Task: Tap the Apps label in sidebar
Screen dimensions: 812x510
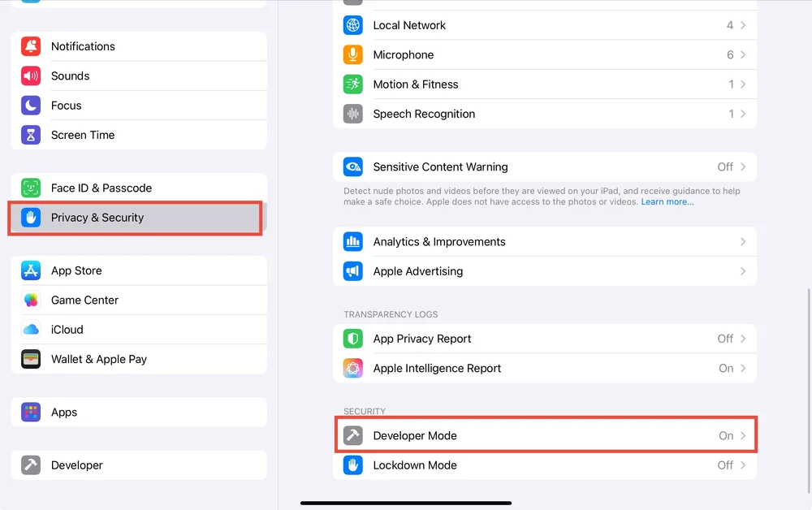Action: pyautogui.click(x=64, y=413)
